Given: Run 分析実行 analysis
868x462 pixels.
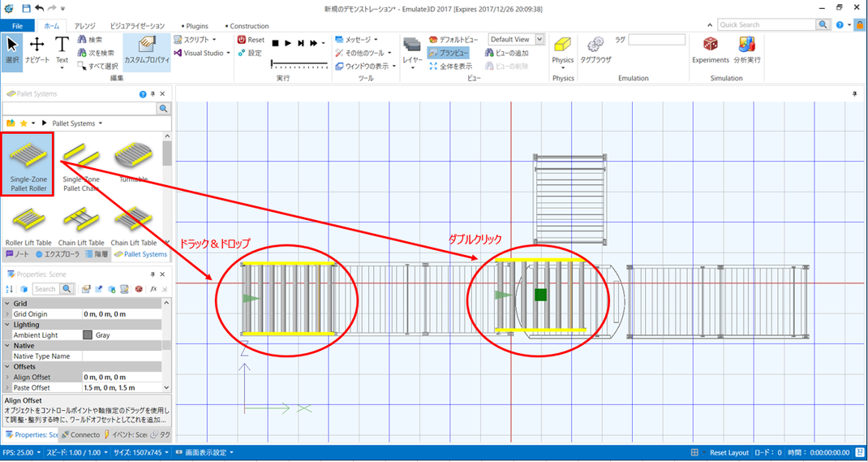Looking at the screenshot, I should pos(747,50).
